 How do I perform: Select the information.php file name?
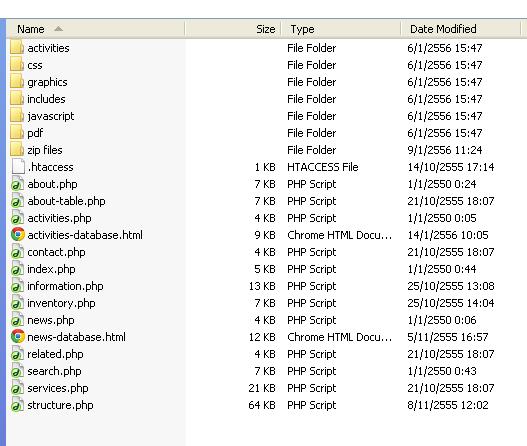click(65, 286)
